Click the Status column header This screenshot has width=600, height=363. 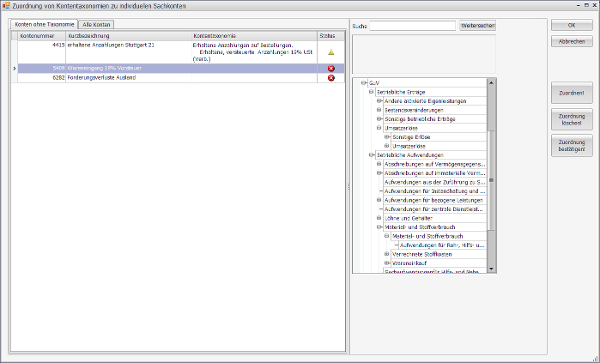[331, 36]
